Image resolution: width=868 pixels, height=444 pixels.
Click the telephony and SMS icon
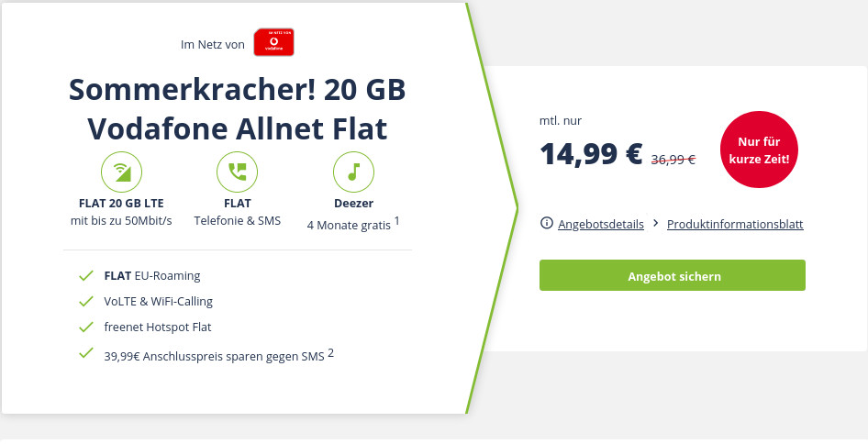[237, 172]
